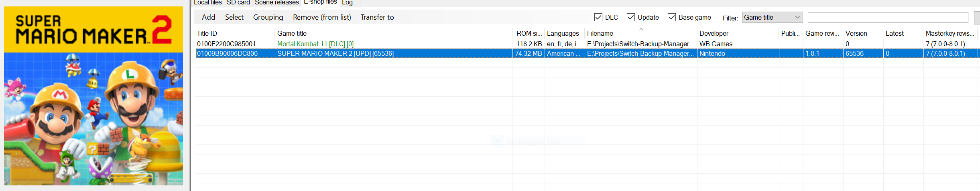Open the Transfer to menu
Viewport: 980px width, 191px height.
[x=377, y=17]
